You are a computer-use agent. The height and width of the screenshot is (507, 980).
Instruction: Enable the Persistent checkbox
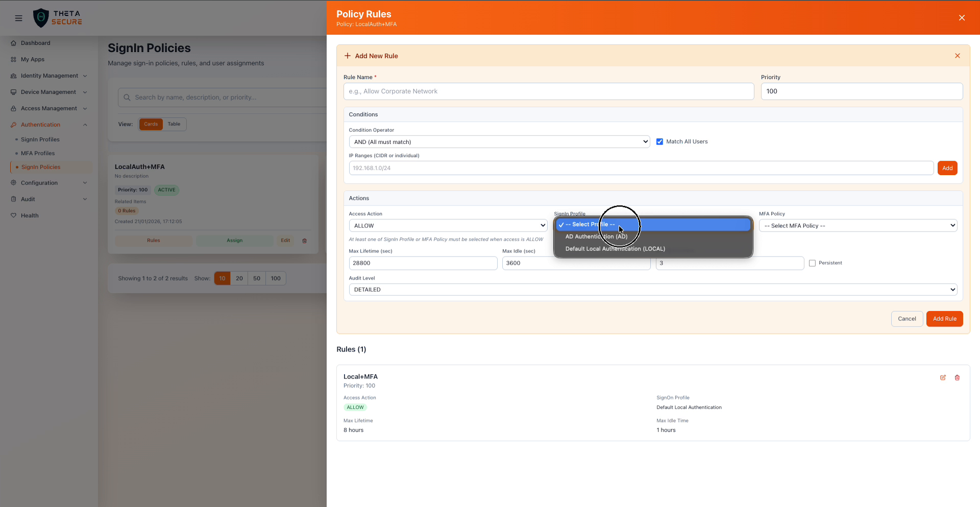coord(813,263)
